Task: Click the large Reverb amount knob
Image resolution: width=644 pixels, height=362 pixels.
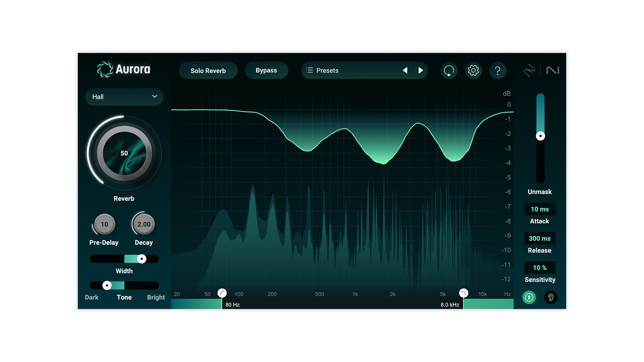Action: click(x=124, y=153)
